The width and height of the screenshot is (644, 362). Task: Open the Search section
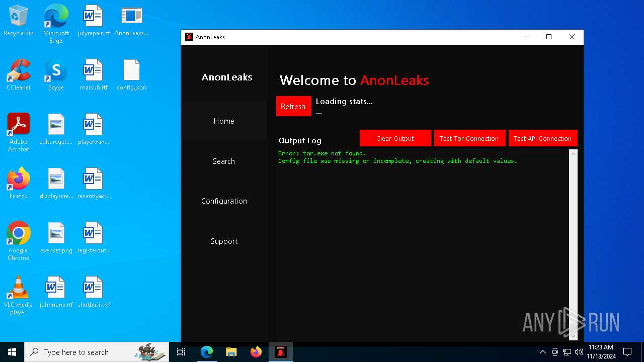click(224, 161)
